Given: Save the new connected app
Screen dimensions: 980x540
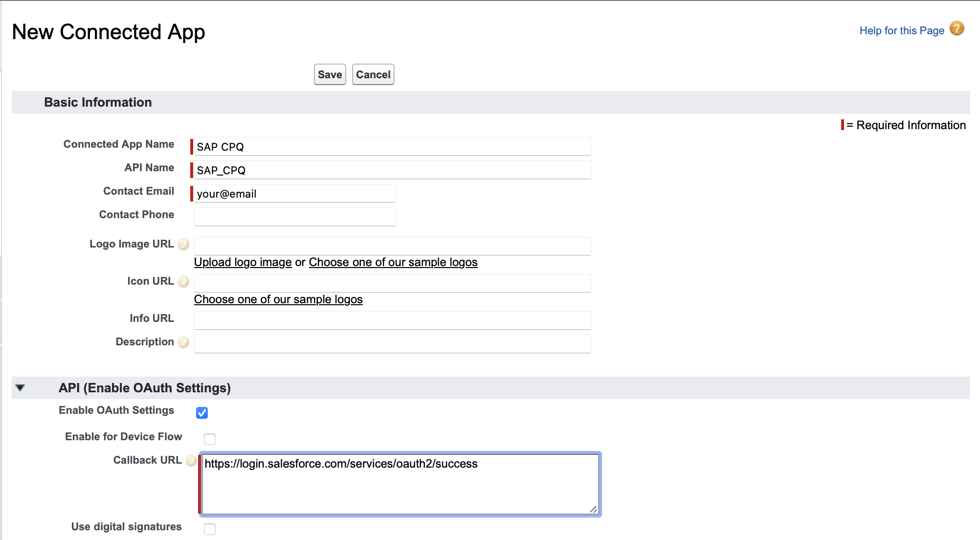Looking at the screenshot, I should [x=330, y=74].
